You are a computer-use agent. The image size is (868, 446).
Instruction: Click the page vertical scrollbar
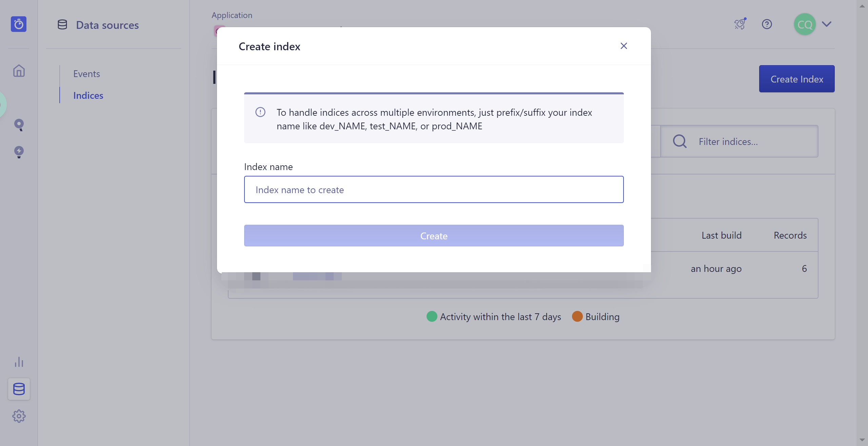pos(862,221)
